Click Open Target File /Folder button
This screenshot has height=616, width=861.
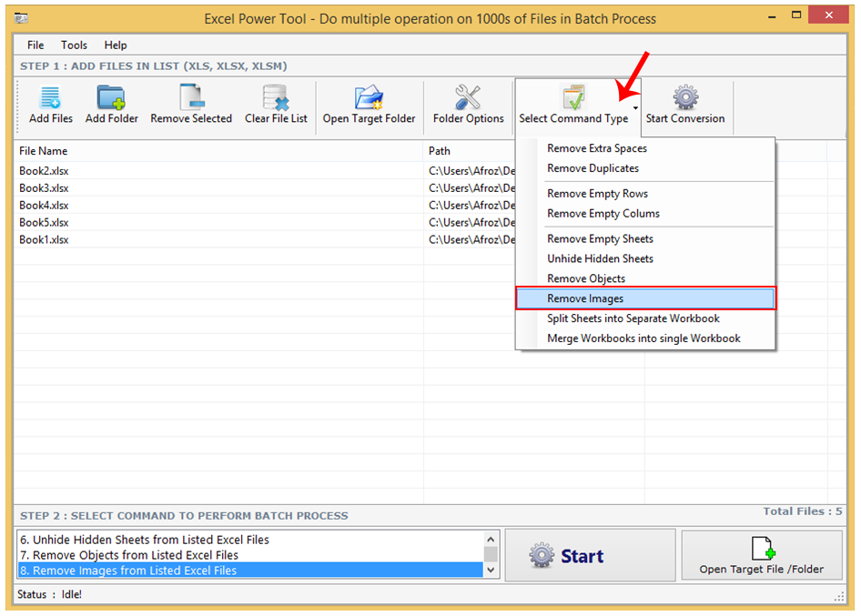point(762,555)
